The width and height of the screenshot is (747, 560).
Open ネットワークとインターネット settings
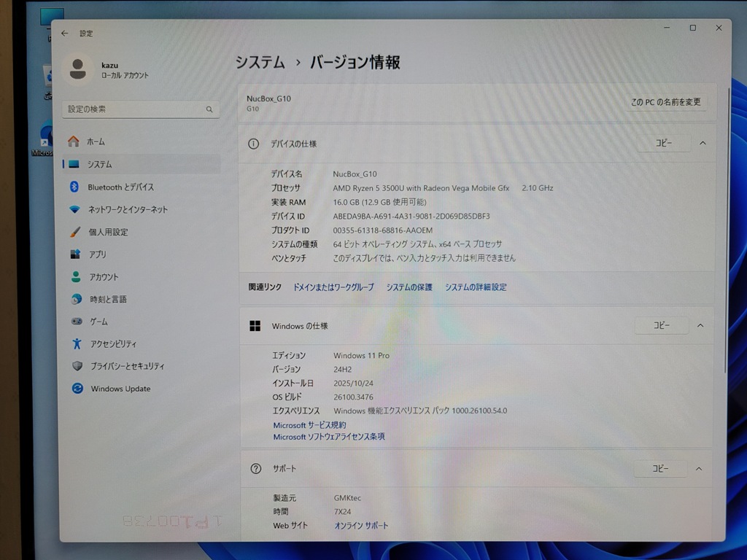pos(127,209)
